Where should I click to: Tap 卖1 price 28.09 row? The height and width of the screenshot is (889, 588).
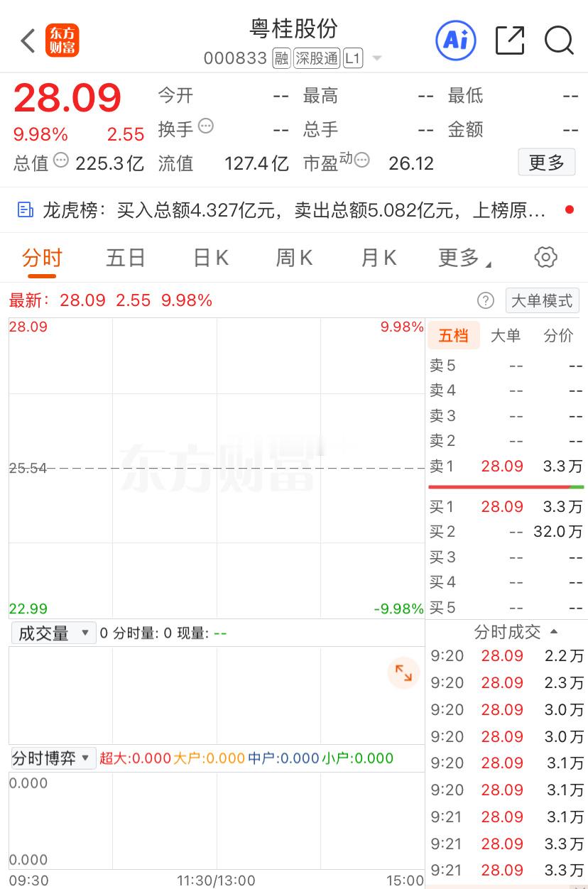506,467
